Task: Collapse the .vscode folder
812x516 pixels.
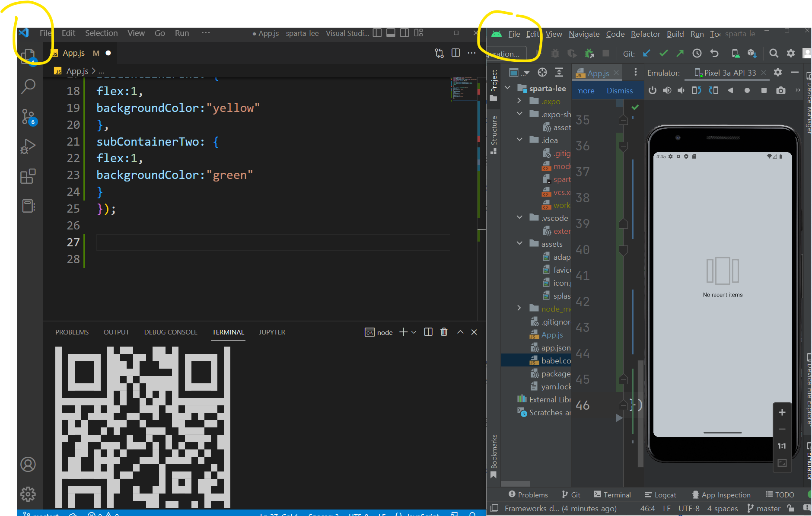Action: pyautogui.click(x=519, y=218)
